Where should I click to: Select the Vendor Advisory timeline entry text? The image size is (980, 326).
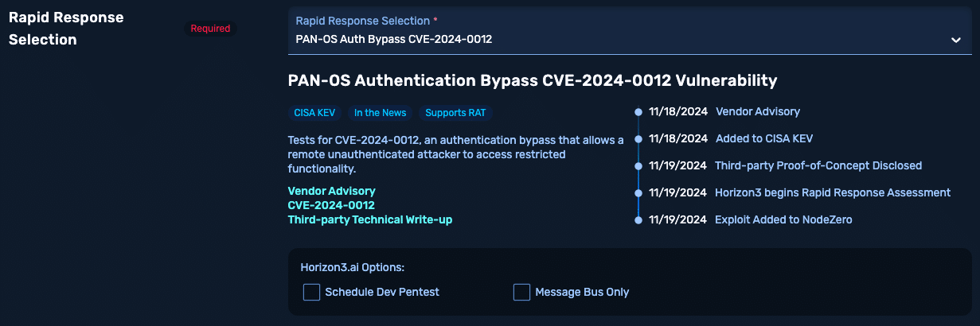758,112
